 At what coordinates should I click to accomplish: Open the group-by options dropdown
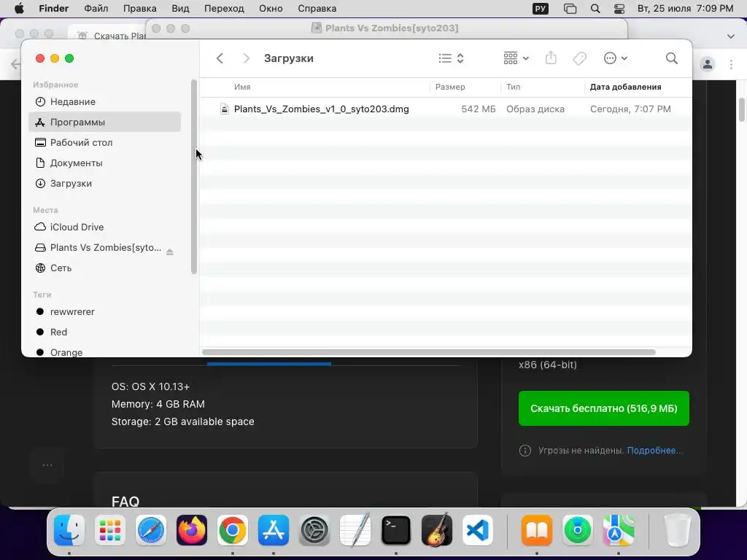pyautogui.click(x=516, y=58)
